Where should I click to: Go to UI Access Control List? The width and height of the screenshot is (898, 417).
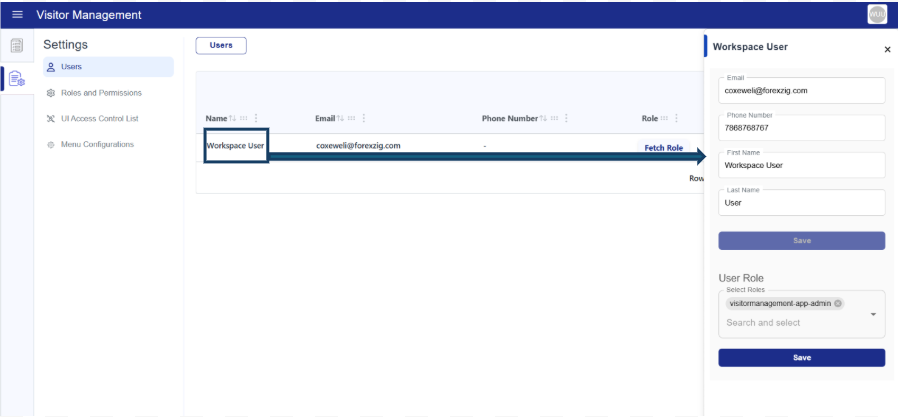point(99,118)
